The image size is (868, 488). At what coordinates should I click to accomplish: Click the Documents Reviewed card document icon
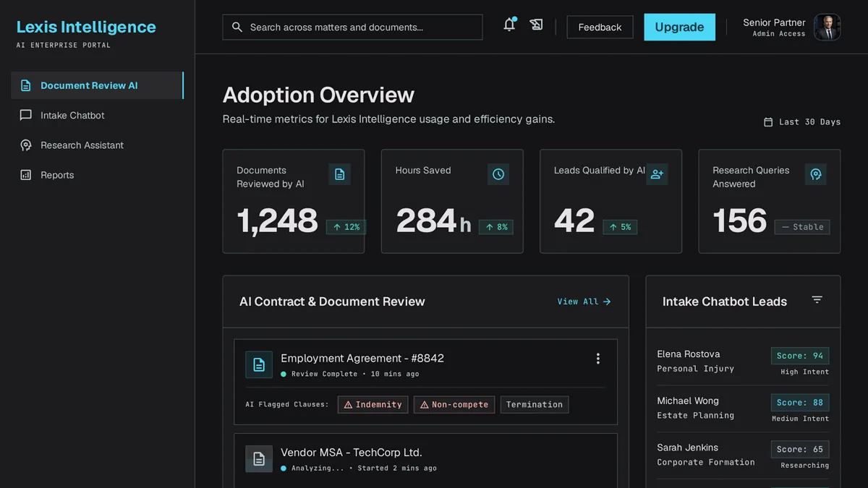(340, 174)
